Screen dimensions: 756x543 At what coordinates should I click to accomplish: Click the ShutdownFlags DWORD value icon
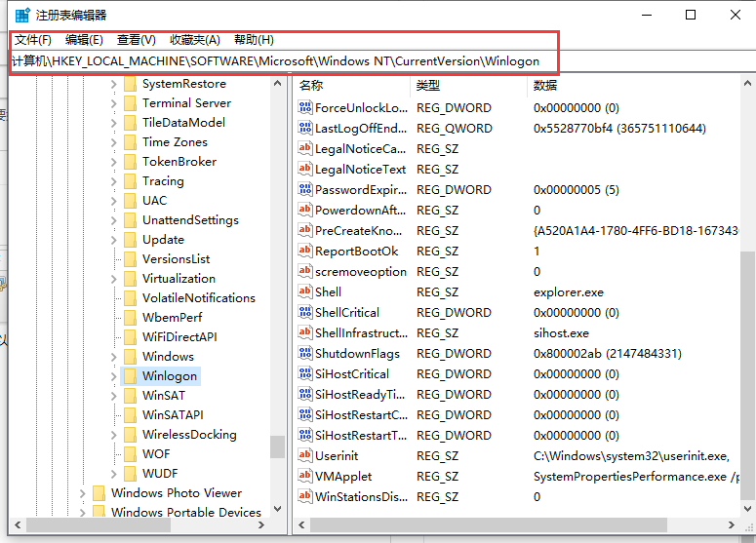305,354
